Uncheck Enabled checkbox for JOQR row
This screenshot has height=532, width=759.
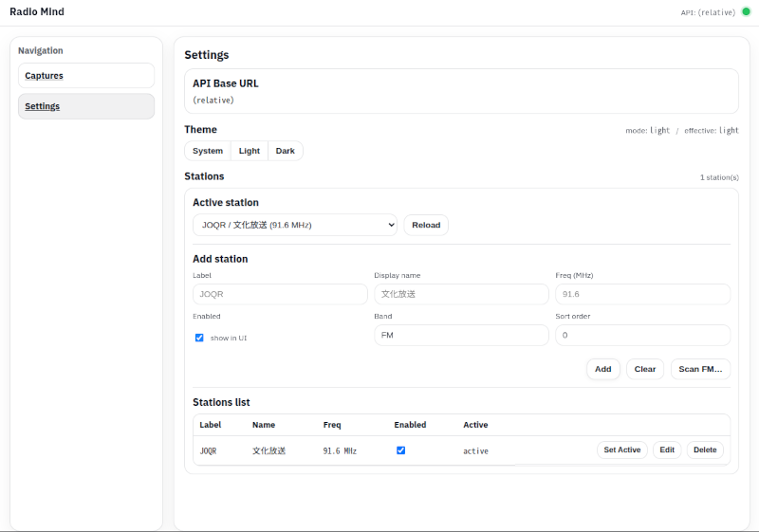coord(400,450)
